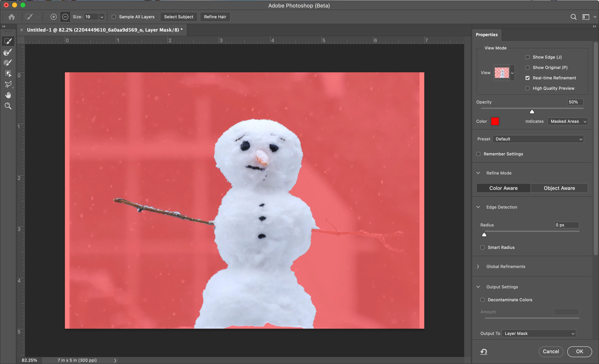This screenshot has height=364, width=599.
Task: Enable Decontaminate Colors option
Action: [482, 300]
